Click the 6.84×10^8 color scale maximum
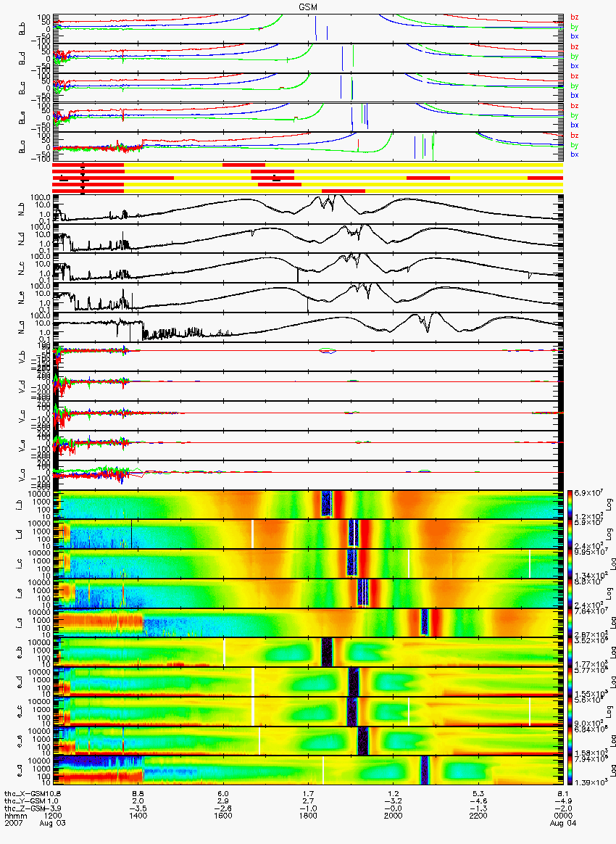This screenshot has width=616, height=844. (x=590, y=729)
